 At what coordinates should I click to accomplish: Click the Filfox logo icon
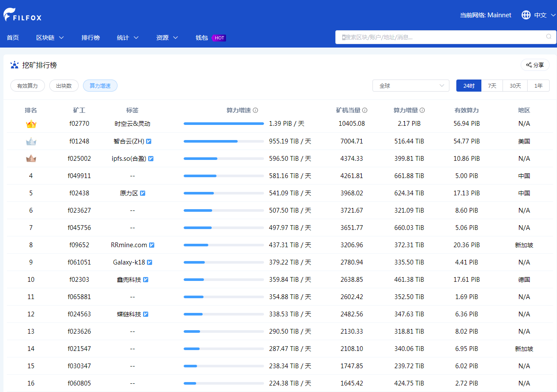[10, 14]
